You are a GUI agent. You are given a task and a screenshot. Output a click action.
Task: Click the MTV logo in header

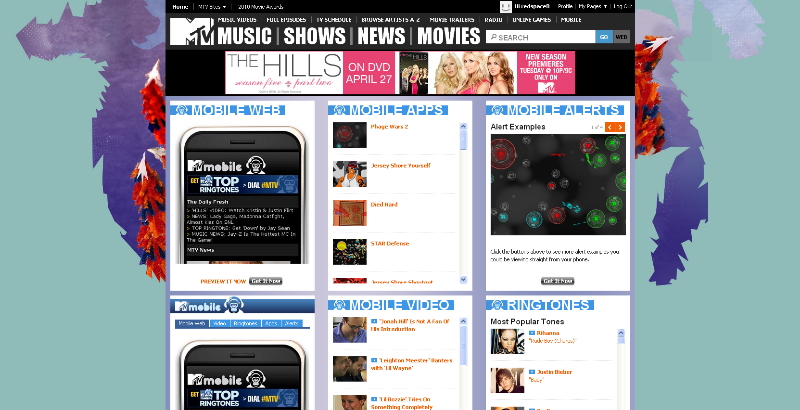pyautogui.click(x=191, y=35)
